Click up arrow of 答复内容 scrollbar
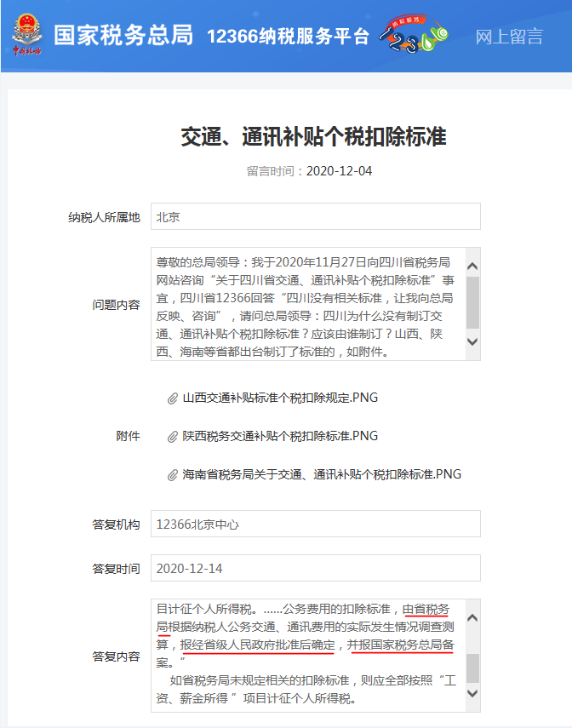This screenshot has height=728, width=572. [x=472, y=617]
